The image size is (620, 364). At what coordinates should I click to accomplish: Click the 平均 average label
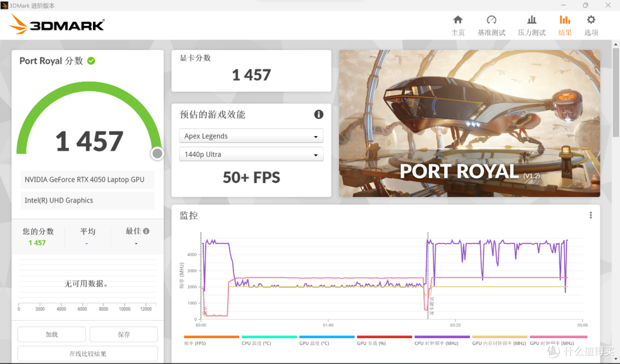click(87, 231)
